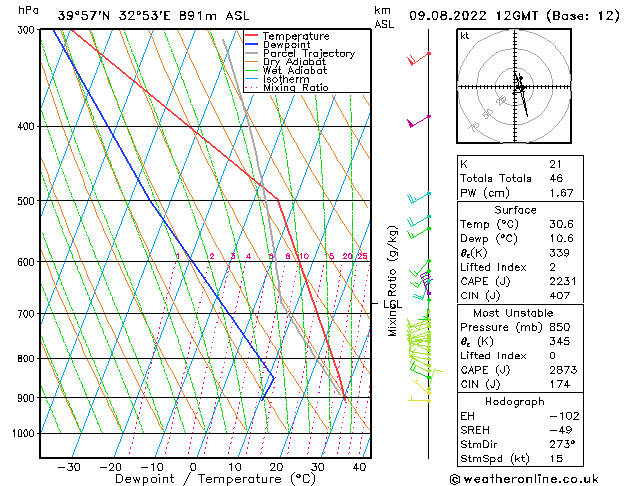Click the SREH value -49

click(x=561, y=430)
